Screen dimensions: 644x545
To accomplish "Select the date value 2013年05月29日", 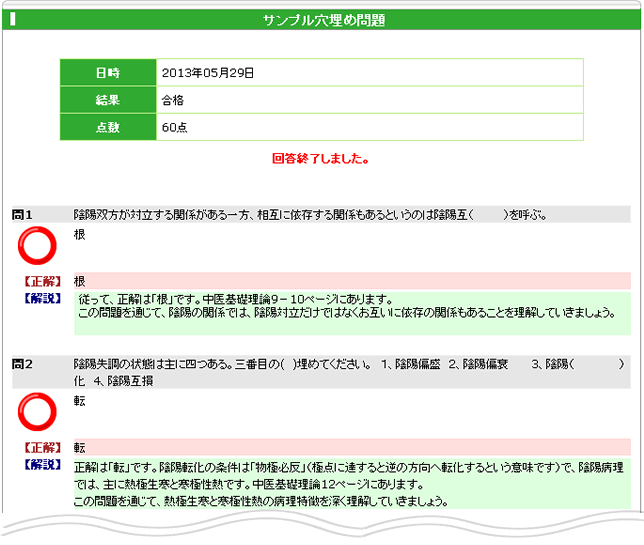I will [x=208, y=73].
